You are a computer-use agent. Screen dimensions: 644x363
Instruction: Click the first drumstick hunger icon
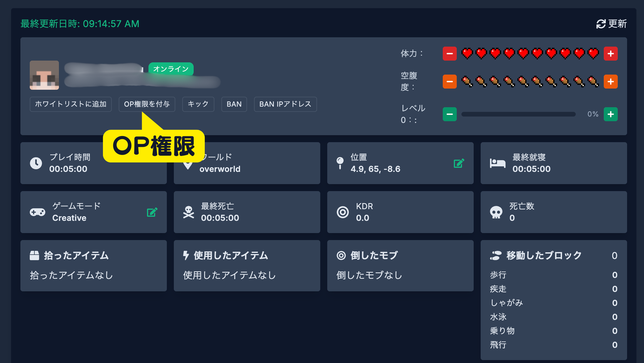click(467, 82)
